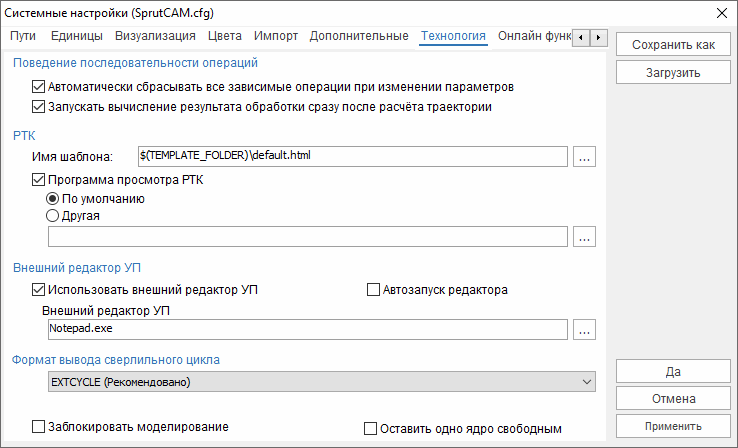Click the Notepad.exe editor path field
This screenshot has height=448, width=738.
(x=308, y=329)
